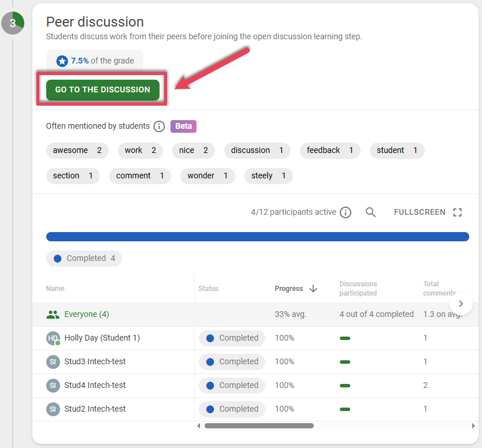Click the Name column header
Screen dimensions: 482x448
[55, 288]
